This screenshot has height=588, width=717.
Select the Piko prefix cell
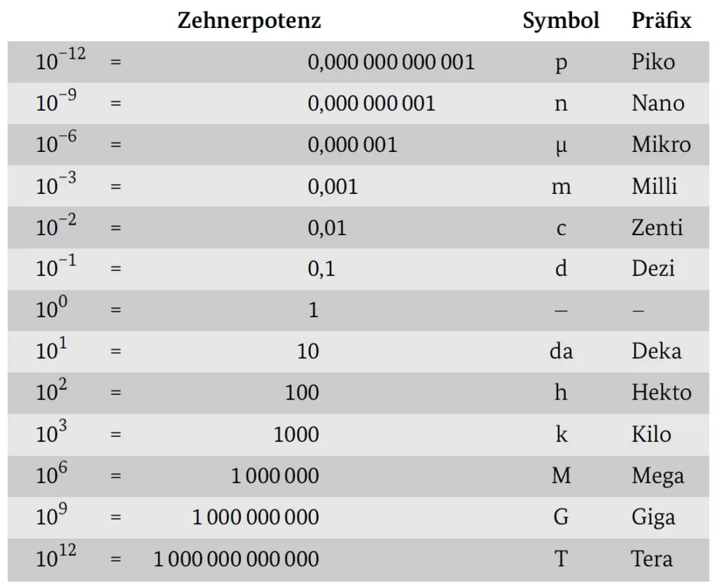[653, 62]
